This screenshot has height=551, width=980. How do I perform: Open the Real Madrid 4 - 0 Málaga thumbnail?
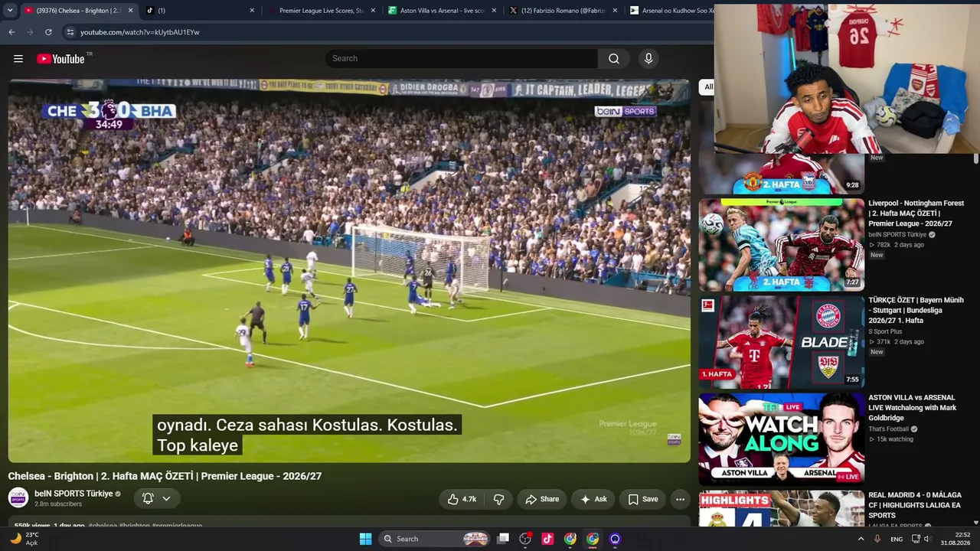pos(782,509)
